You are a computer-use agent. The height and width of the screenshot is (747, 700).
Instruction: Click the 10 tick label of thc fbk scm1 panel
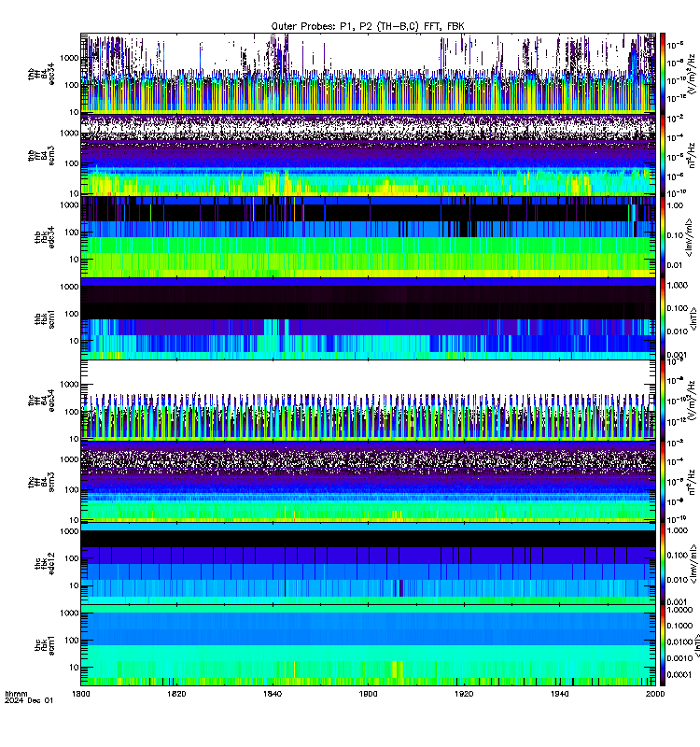(74, 668)
